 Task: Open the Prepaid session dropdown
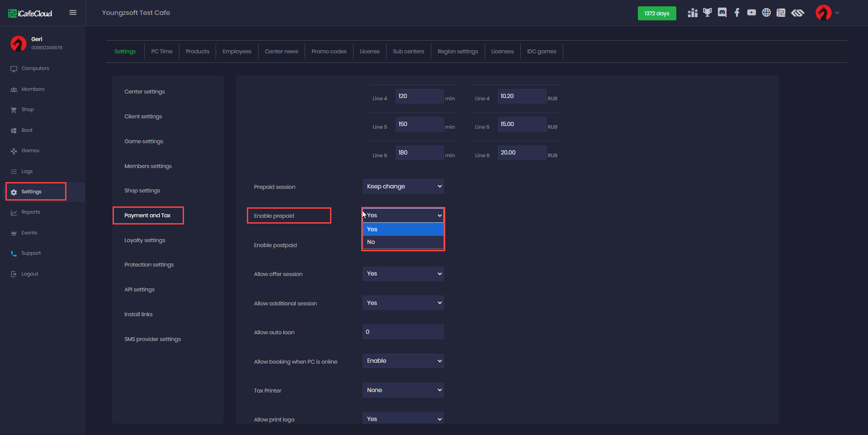[x=402, y=187]
